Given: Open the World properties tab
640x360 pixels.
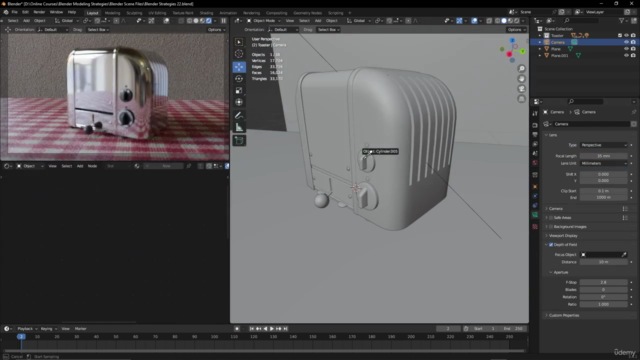Looking at the screenshot, I should pos(535,163).
